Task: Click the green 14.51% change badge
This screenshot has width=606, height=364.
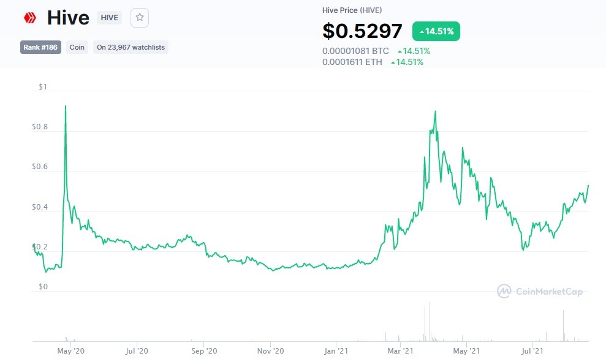Action: (436, 31)
